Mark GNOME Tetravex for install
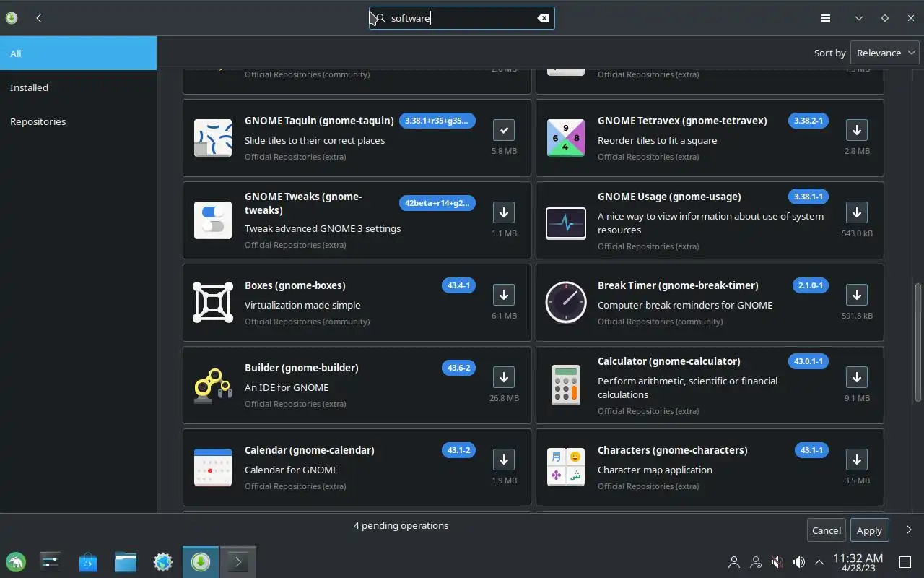This screenshot has height=578, width=924. pyautogui.click(x=857, y=130)
